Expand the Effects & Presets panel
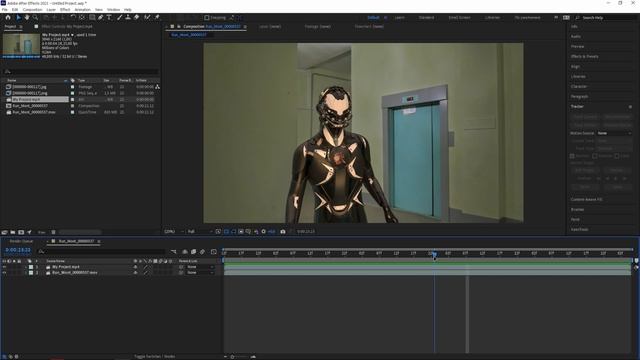 [584, 56]
